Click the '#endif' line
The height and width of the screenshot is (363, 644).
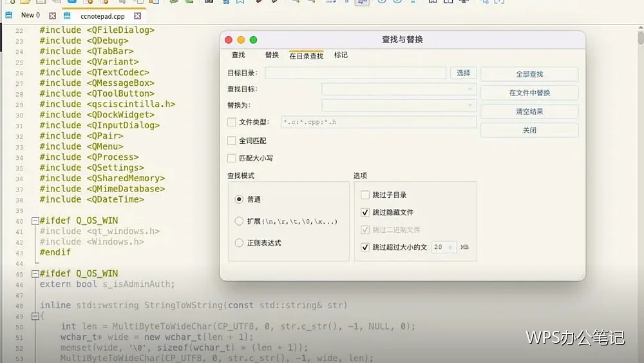pyautogui.click(x=55, y=252)
